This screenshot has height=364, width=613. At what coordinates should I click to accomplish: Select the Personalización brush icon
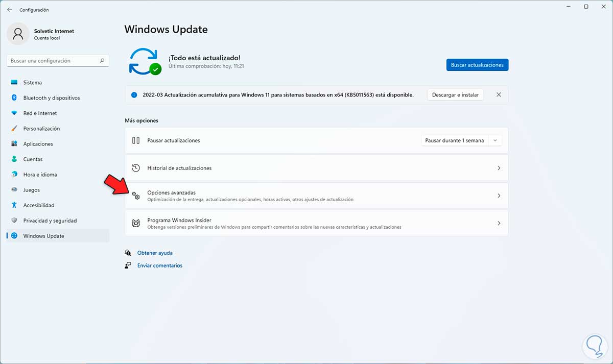[14, 129]
